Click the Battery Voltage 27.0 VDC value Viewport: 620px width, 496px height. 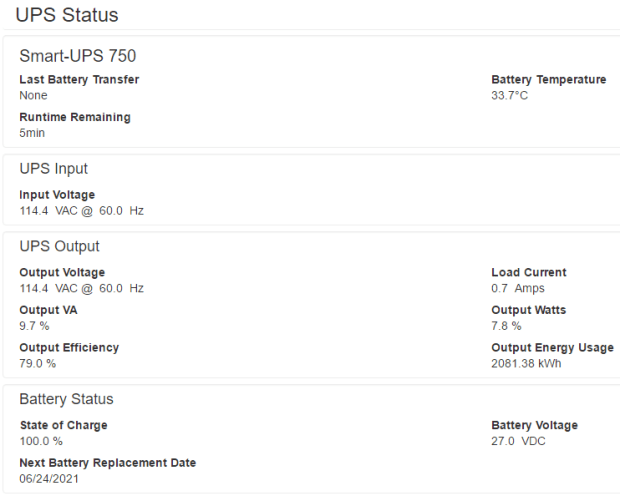[x=520, y=441]
